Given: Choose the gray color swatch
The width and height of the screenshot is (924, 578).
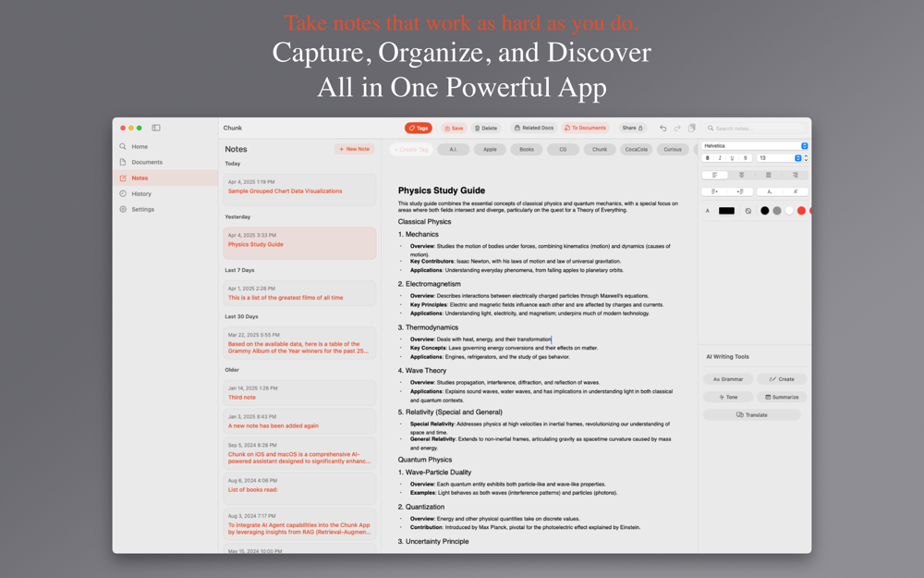Looking at the screenshot, I should (x=777, y=211).
